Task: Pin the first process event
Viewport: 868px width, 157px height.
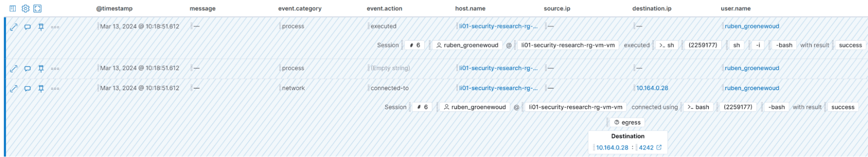Action: pos(41,27)
